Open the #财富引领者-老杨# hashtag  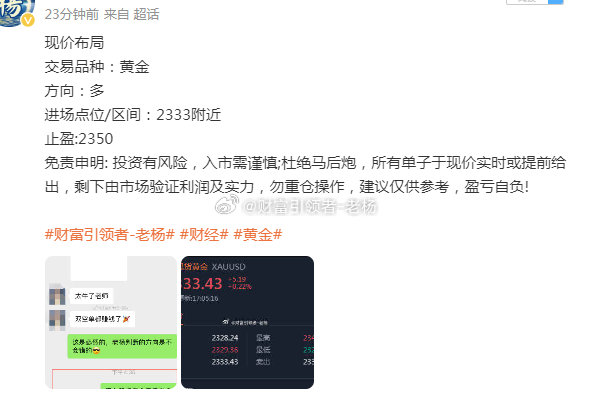click(x=109, y=234)
